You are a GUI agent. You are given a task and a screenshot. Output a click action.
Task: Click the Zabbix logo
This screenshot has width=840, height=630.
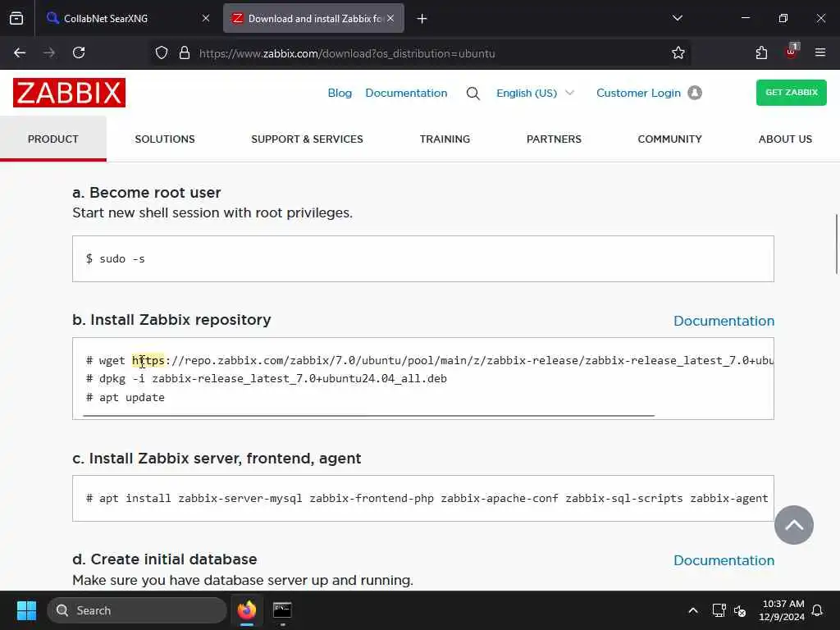pos(69,93)
